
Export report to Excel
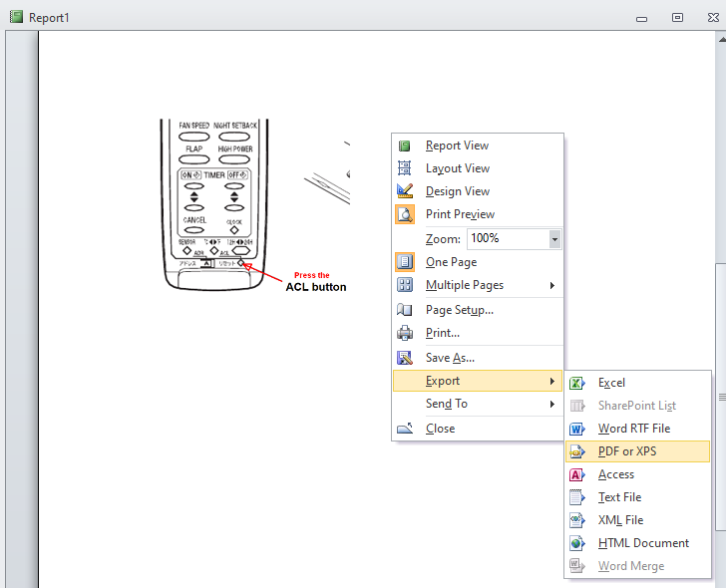pyautogui.click(x=637, y=383)
